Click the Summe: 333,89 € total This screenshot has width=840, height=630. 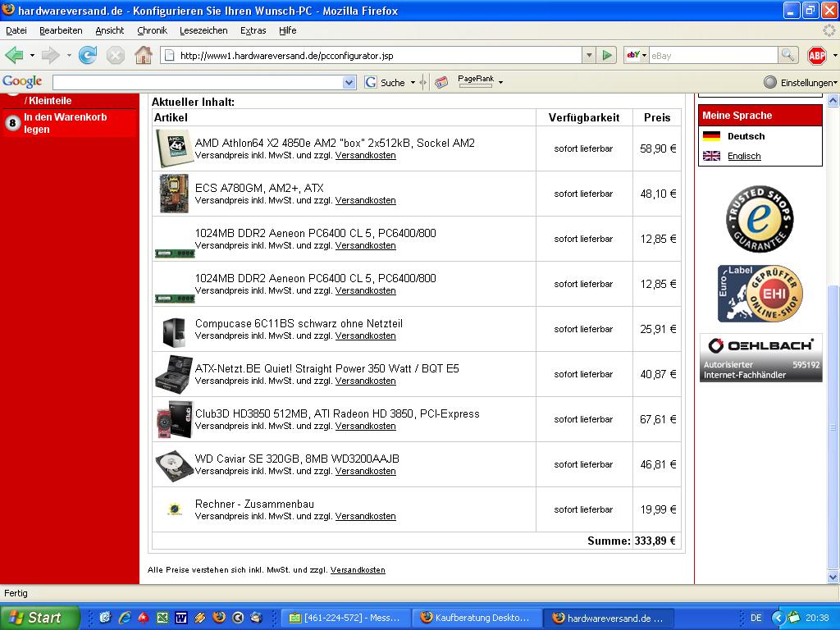tap(632, 541)
